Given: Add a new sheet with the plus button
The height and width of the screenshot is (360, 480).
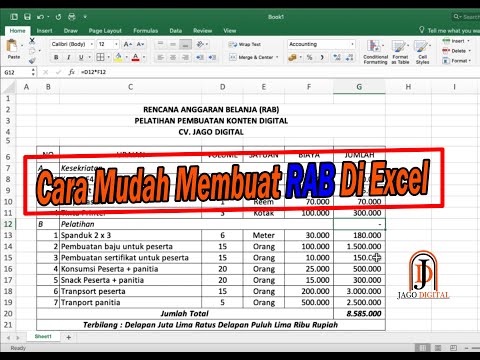Looking at the screenshot, I should click(69, 337).
